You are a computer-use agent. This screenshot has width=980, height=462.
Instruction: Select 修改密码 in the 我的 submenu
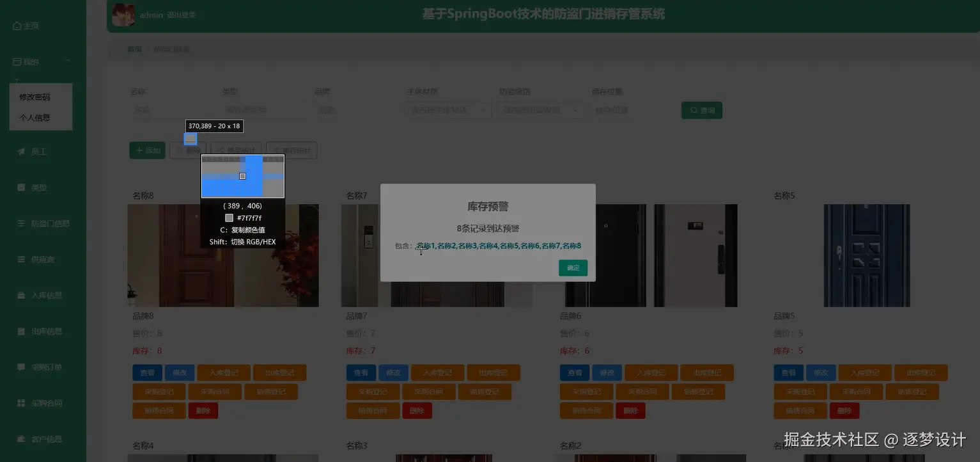pos(35,97)
